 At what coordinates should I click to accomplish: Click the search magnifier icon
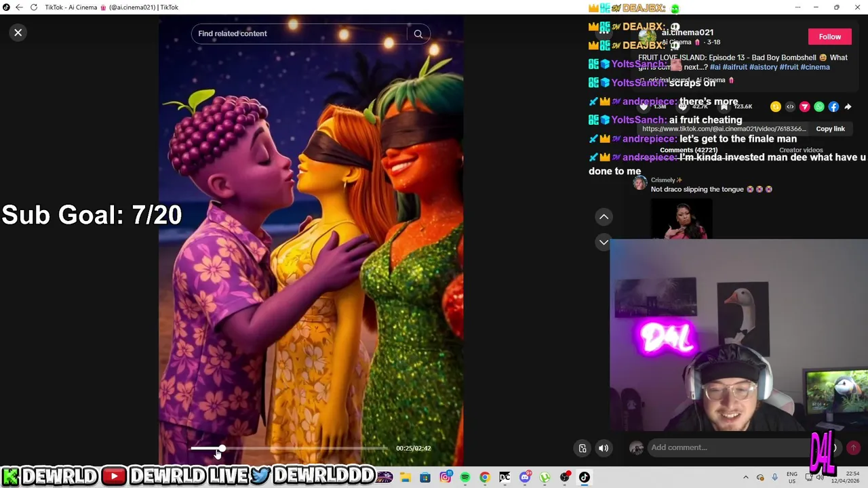pyautogui.click(x=418, y=34)
